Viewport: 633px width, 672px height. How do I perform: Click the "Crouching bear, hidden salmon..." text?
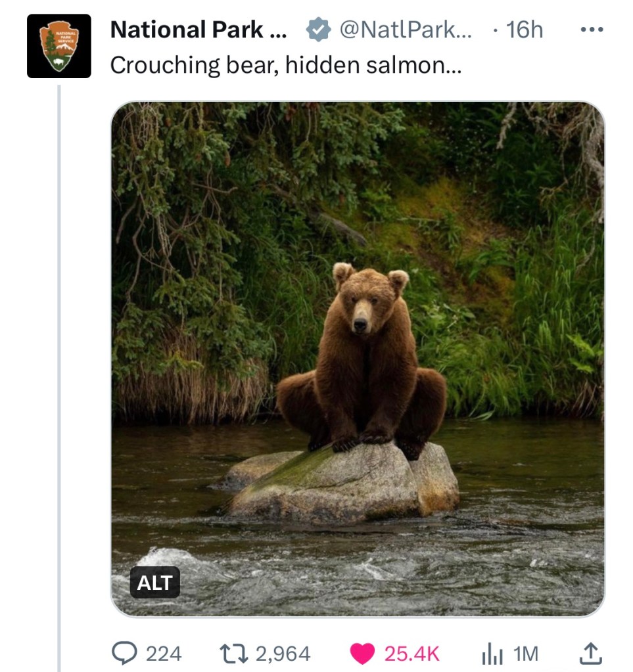click(x=286, y=65)
